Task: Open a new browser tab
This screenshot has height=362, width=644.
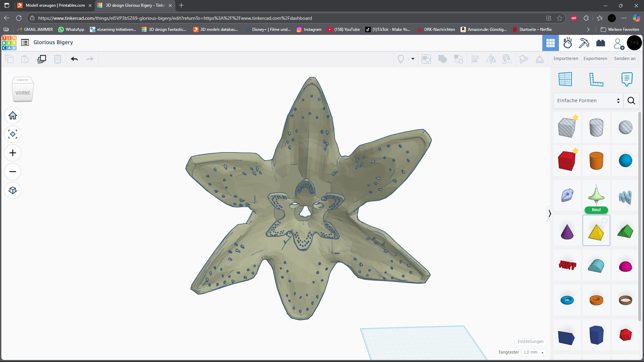Action: point(181,5)
